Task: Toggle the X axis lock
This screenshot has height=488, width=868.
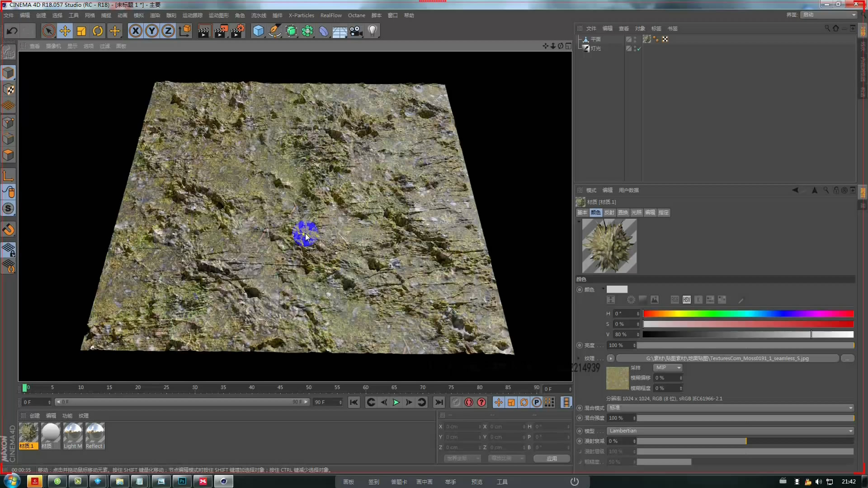Action: pyautogui.click(x=135, y=31)
